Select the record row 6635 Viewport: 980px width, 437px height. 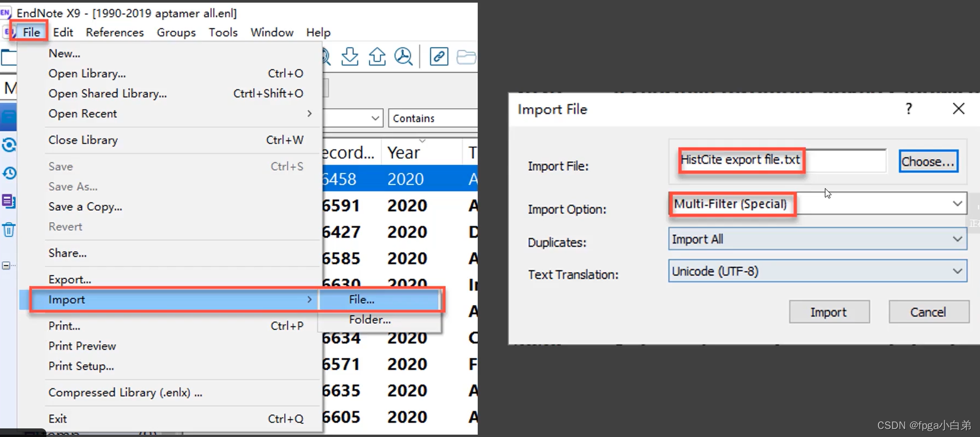400,391
